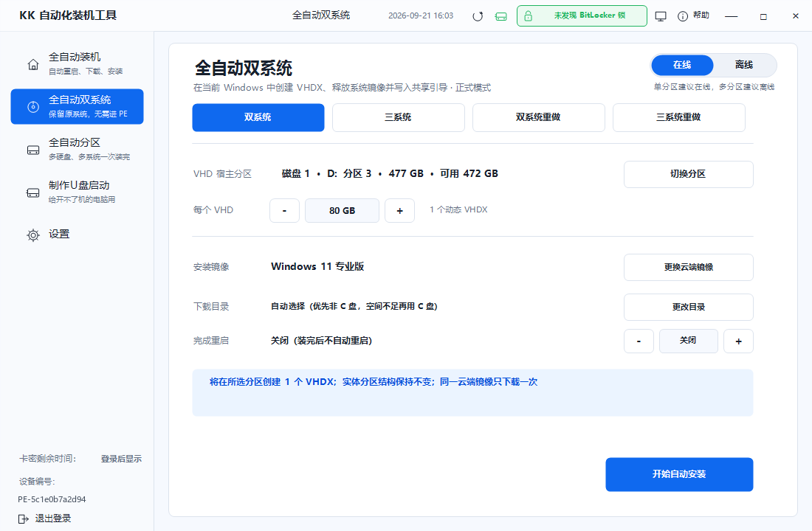The height and width of the screenshot is (531, 812).
Task: Click the blue VHDX creation notice
Action: point(472,393)
